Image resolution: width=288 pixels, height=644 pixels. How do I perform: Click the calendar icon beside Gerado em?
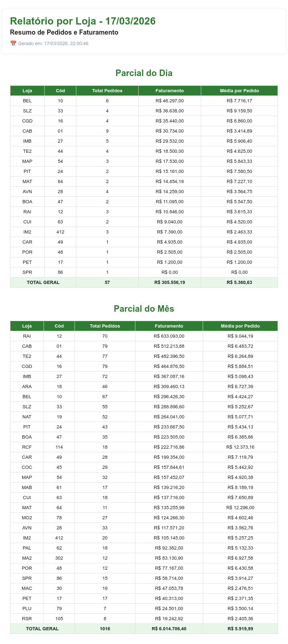click(13, 44)
